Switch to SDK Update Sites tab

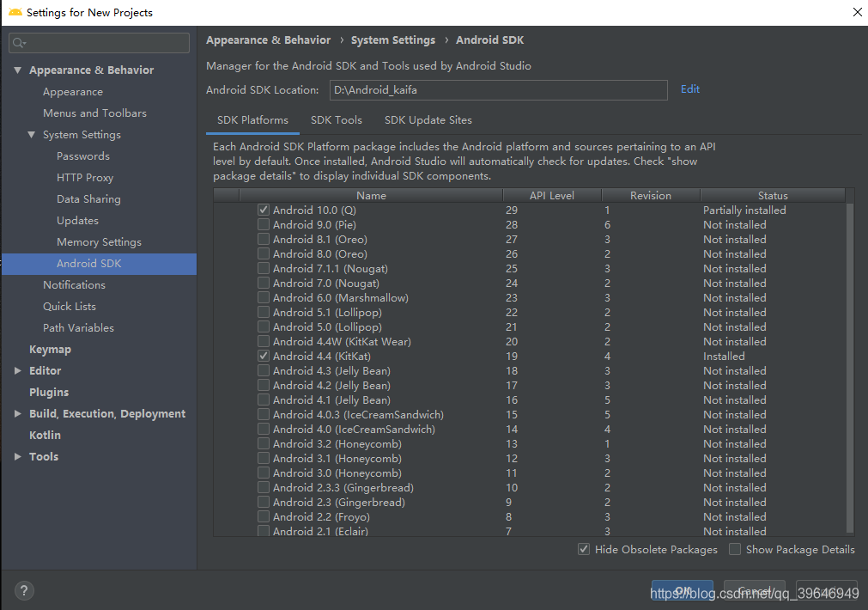(428, 120)
